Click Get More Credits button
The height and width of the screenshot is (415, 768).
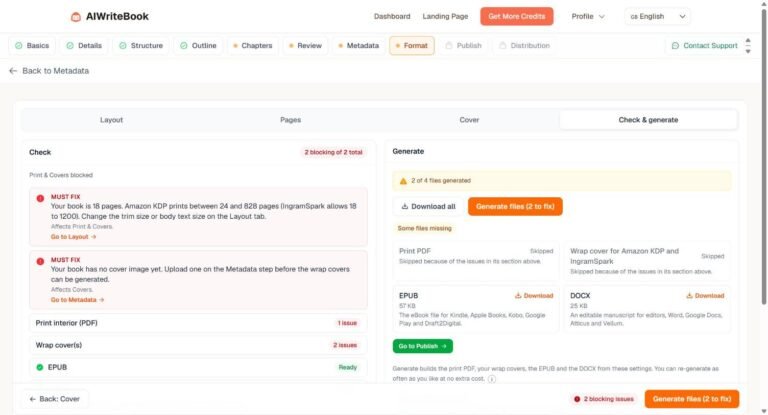pyautogui.click(x=516, y=16)
